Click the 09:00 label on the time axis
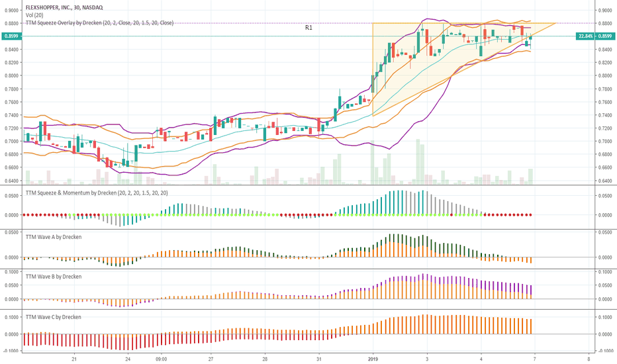617x364 pixels. click(x=162, y=359)
